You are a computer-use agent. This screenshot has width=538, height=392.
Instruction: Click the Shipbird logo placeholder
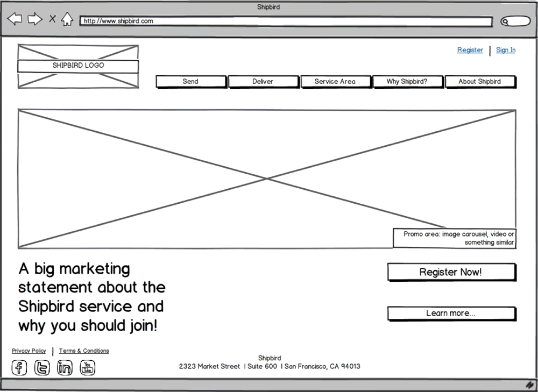pos(78,66)
